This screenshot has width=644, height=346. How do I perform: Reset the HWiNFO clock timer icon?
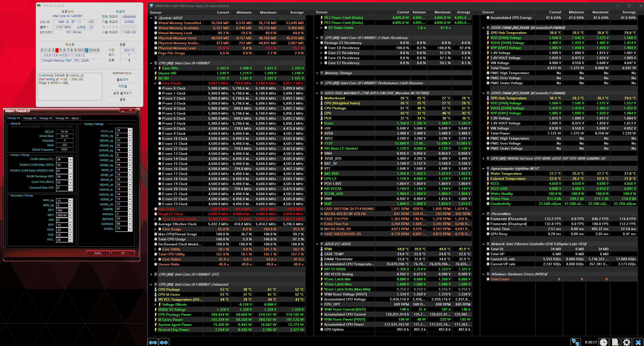(604, 342)
